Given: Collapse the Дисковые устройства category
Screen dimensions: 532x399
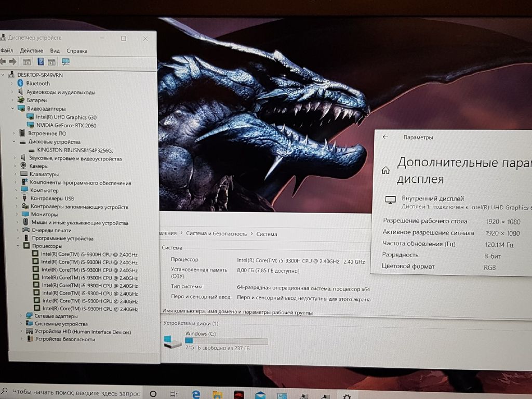Looking at the screenshot, I should 14,141.
